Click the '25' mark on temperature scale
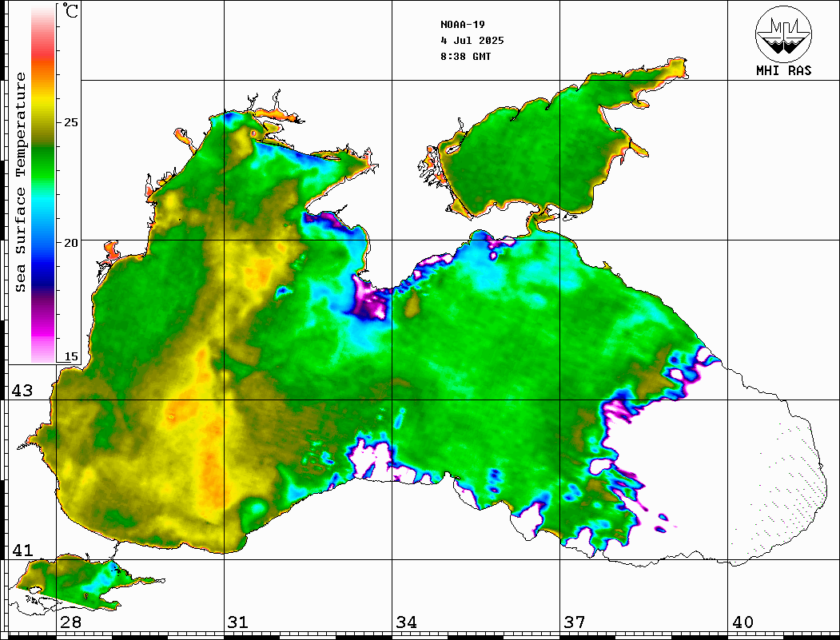Image resolution: width=840 pixels, height=640 pixels. [70, 122]
